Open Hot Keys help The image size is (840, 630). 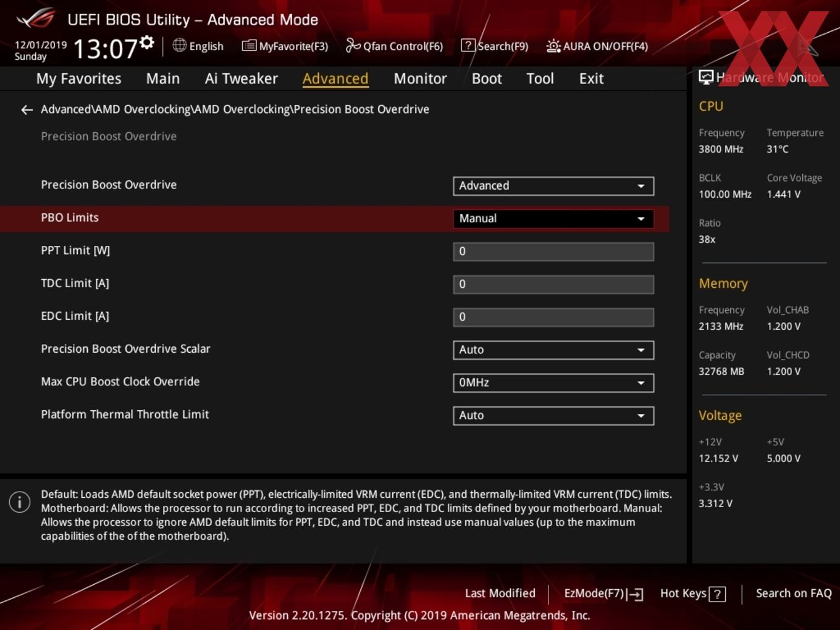[x=692, y=594]
